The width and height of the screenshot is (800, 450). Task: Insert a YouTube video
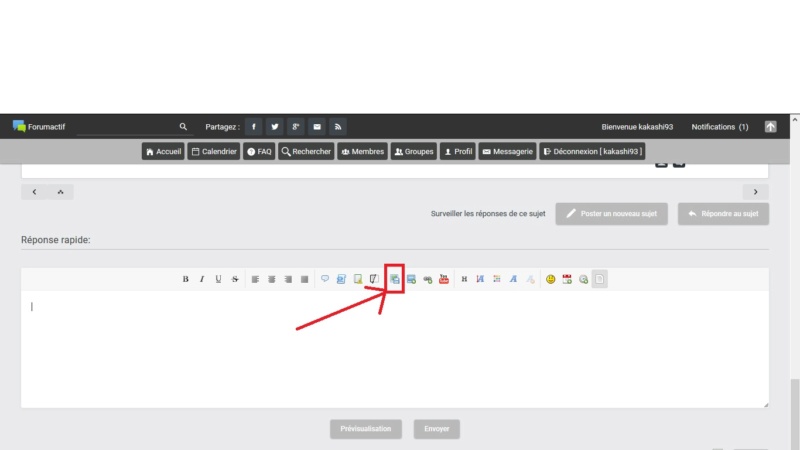[x=444, y=279]
